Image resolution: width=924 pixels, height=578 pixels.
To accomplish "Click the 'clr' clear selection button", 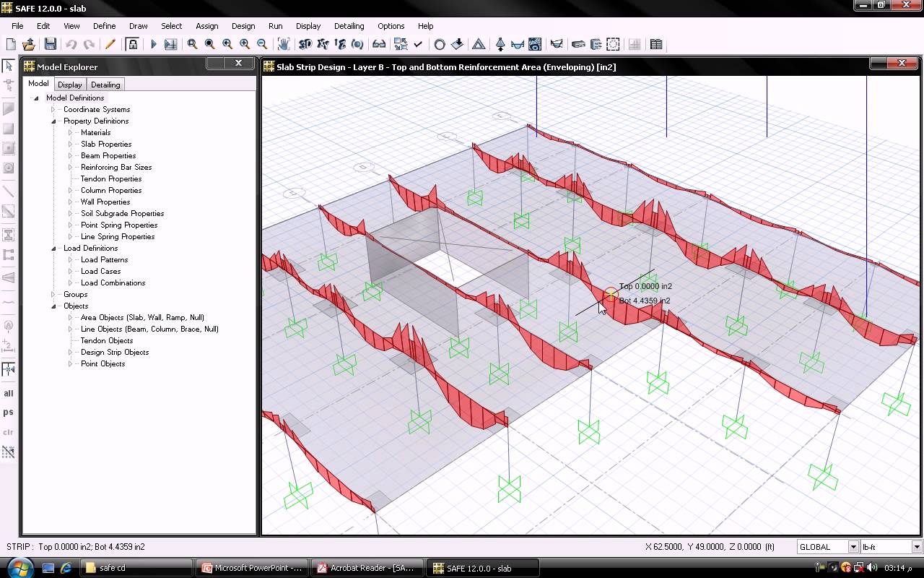I will tap(9, 432).
